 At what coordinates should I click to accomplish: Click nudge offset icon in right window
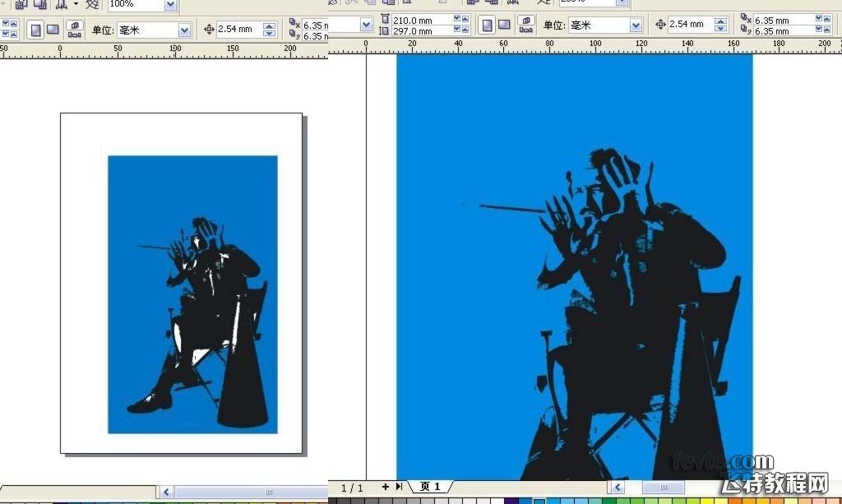point(660,24)
